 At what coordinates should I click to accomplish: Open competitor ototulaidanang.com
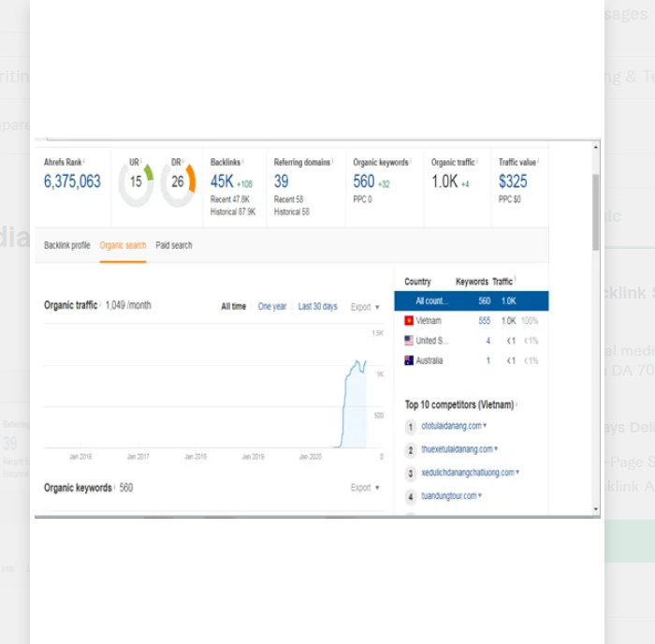point(451,426)
